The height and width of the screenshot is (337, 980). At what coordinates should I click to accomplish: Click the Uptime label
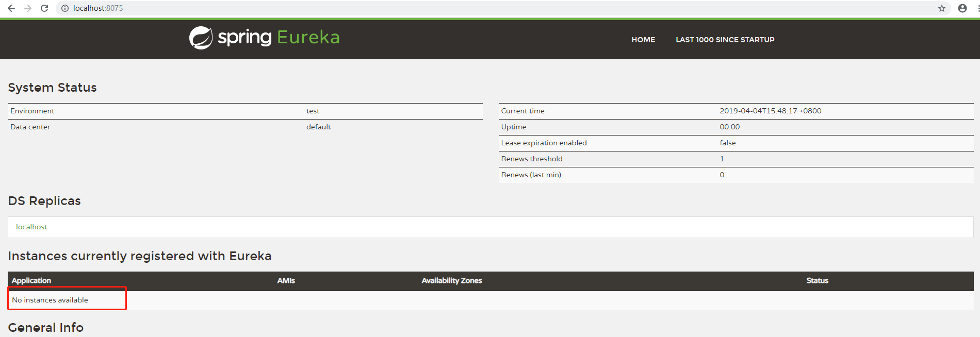click(x=514, y=127)
